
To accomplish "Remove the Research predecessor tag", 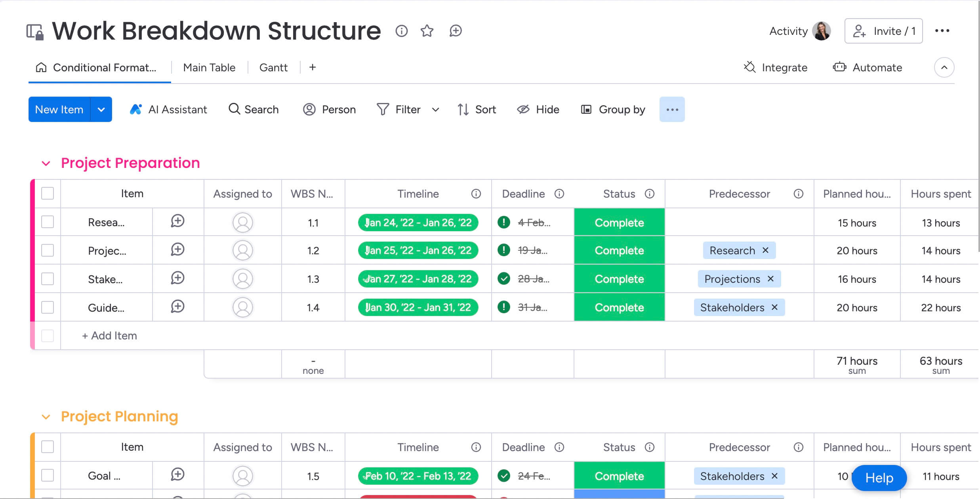I will (766, 250).
